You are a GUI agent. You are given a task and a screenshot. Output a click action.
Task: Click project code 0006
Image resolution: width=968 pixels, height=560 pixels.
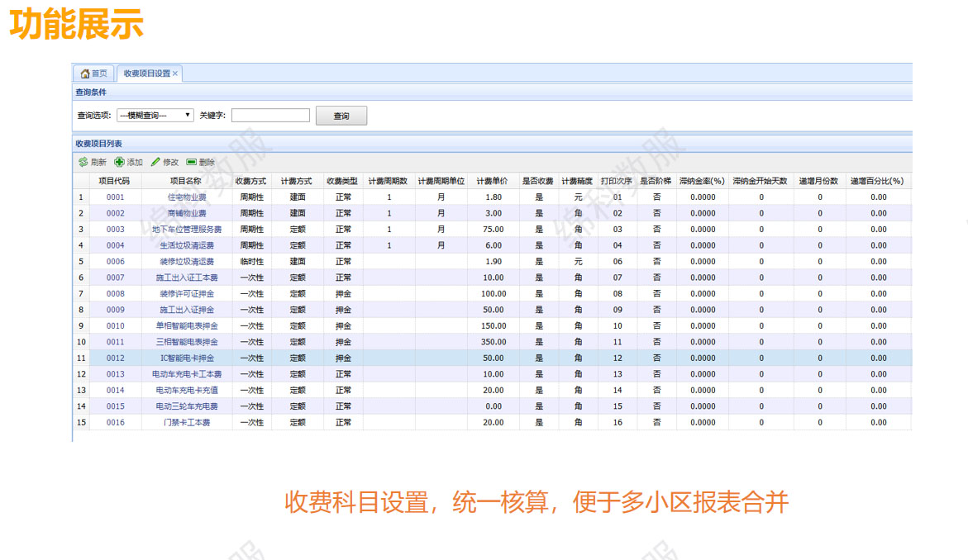pyautogui.click(x=116, y=262)
